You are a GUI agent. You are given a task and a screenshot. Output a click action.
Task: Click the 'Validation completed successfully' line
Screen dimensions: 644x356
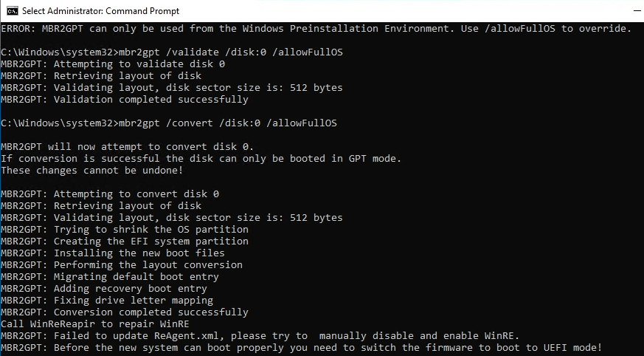(x=125, y=100)
